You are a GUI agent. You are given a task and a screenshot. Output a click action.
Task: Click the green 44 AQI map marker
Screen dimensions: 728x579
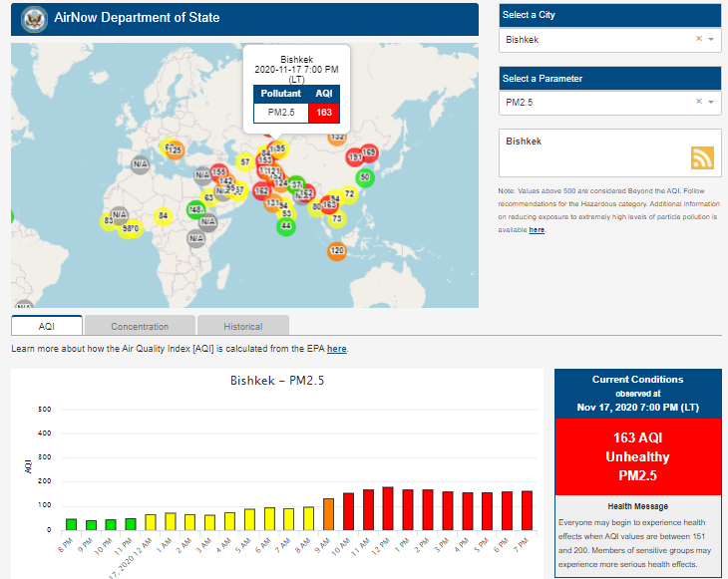click(x=286, y=226)
